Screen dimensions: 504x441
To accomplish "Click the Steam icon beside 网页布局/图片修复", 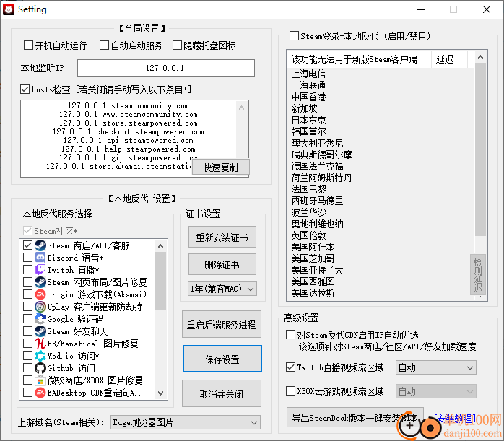I will coord(40,282).
